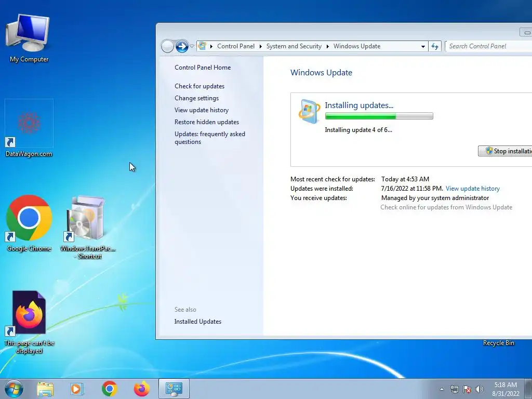Refresh the Windows Update page
Viewport: 532px width, 399px height.
point(435,46)
